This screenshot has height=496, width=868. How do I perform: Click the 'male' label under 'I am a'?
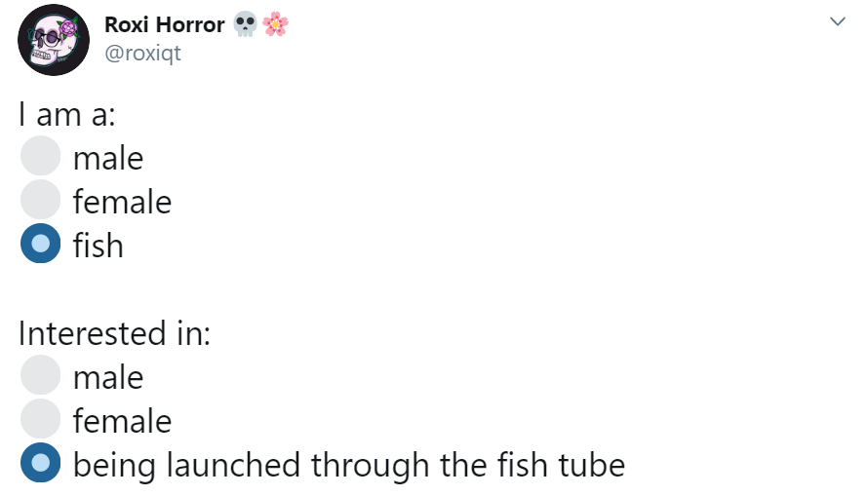108,159
